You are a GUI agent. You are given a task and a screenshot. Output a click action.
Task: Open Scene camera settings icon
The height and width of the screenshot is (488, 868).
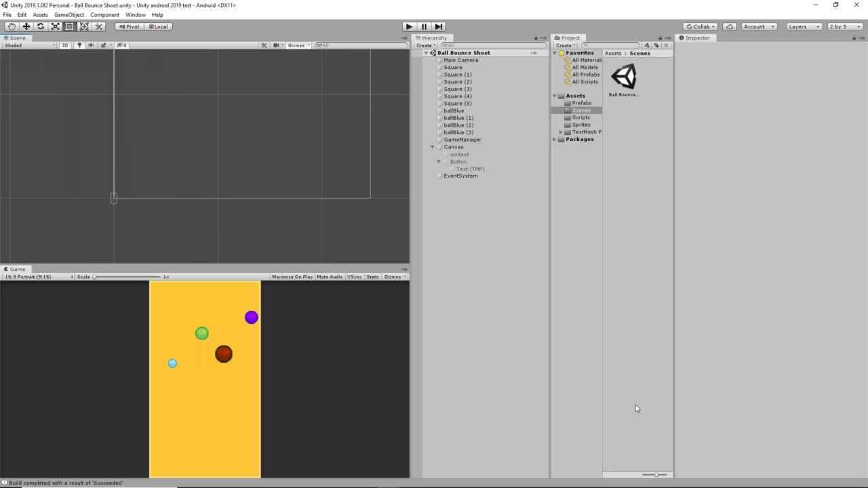[277, 45]
